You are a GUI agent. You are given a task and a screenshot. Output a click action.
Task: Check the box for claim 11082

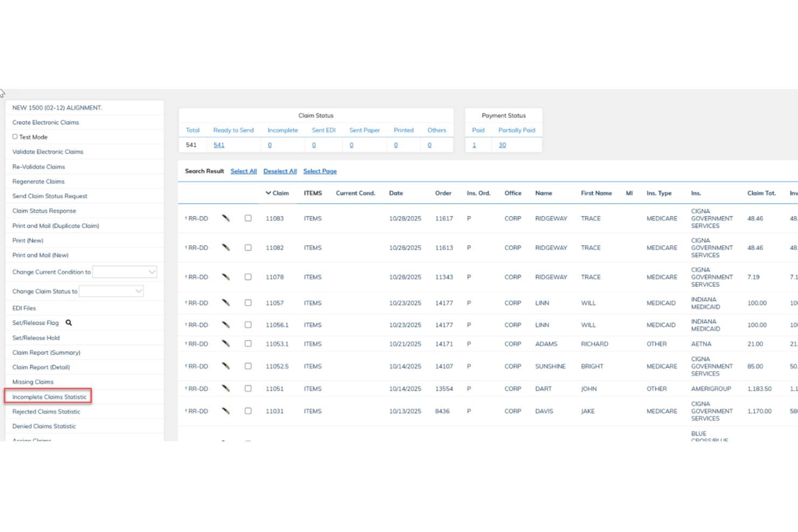click(x=248, y=247)
